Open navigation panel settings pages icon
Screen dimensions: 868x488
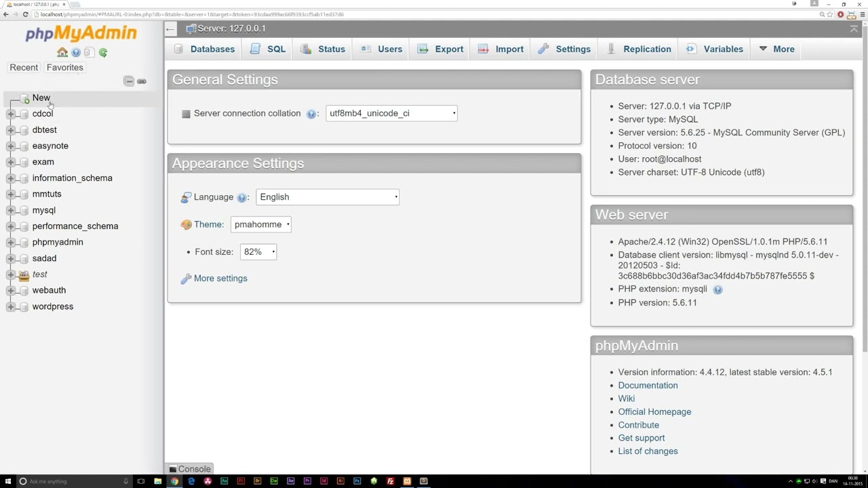(x=89, y=53)
